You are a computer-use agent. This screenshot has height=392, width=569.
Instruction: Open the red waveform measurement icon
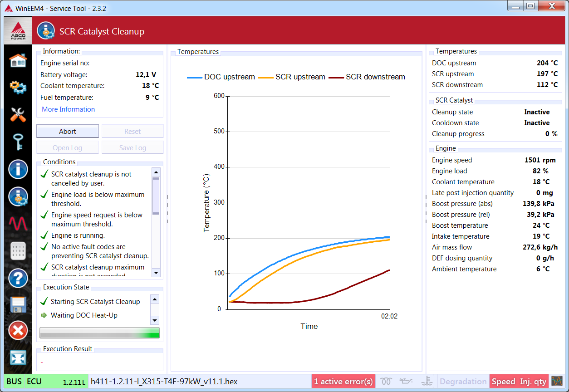[18, 223]
